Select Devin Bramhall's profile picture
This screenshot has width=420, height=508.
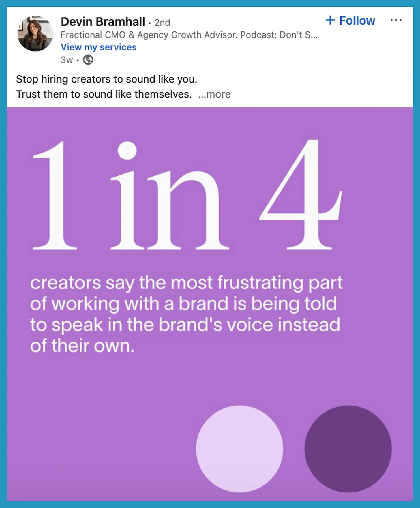tap(35, 34)
